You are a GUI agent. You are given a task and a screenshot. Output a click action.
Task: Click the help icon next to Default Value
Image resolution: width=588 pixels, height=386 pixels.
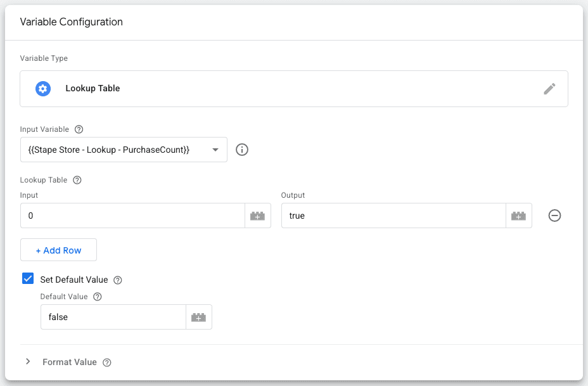click(x=97, y=296)
